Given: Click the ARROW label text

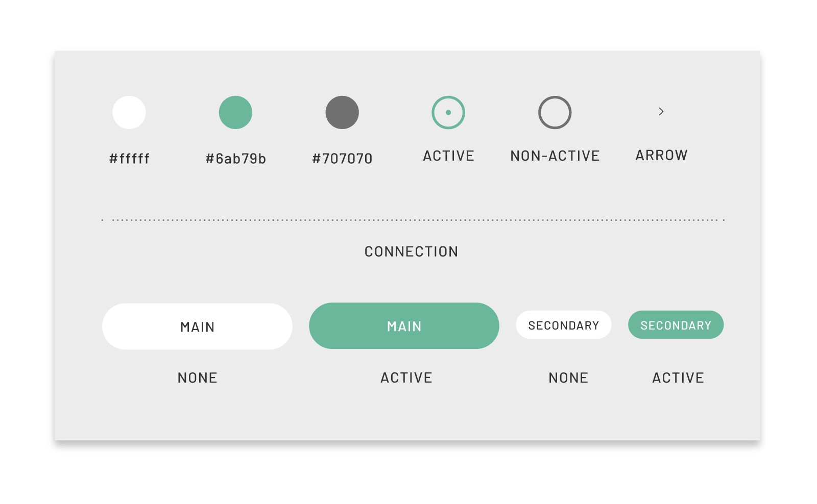Looking at the screenshot, I should pyautogui.click(x=662, y=155).
